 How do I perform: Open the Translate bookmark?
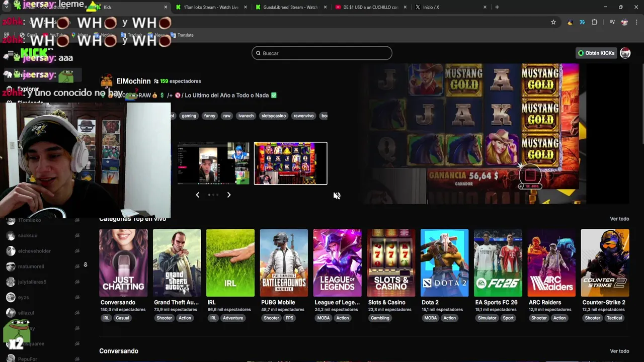tap(182, 35)
